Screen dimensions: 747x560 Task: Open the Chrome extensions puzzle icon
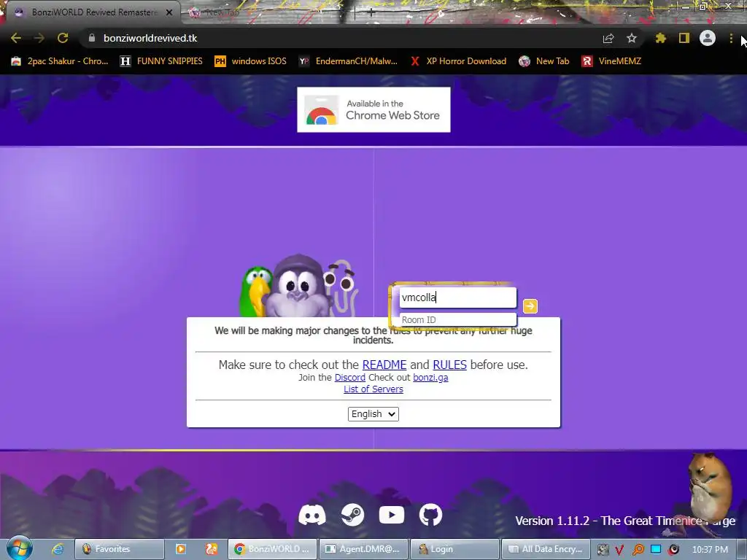(x=660, y=38)
